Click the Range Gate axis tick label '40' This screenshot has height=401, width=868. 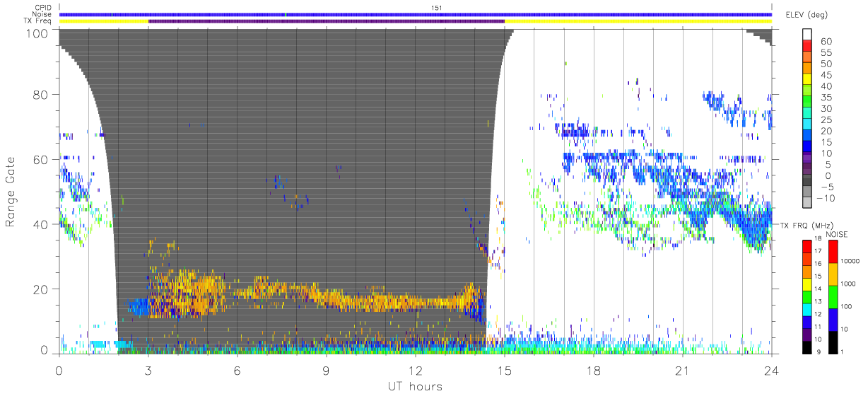coord(41,224)
